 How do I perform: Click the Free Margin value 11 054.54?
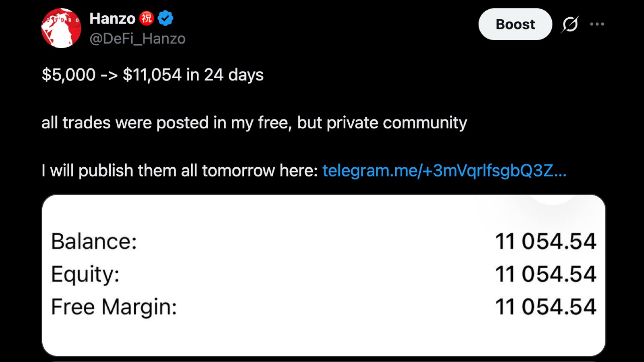click(x=545, y=306)
